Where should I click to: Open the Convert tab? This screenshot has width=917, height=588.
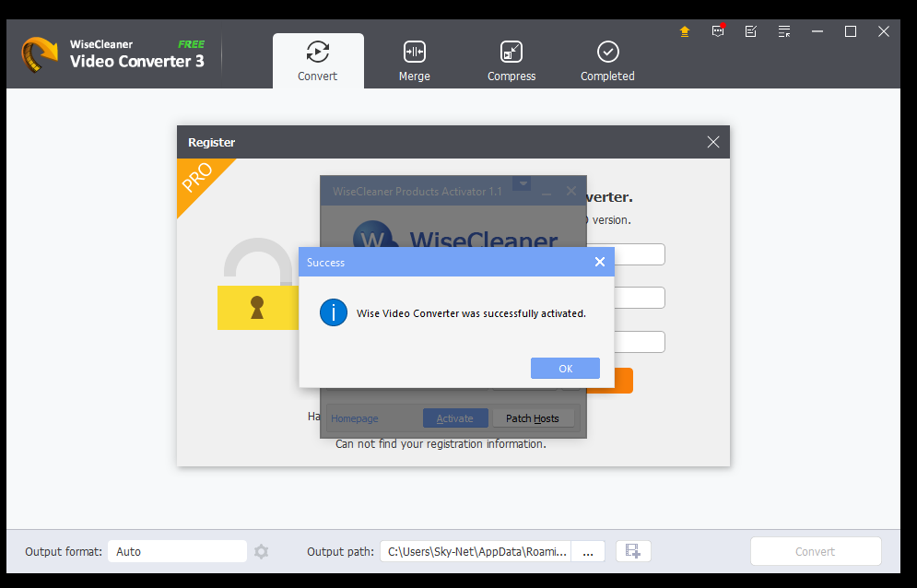tap(318, 61)
